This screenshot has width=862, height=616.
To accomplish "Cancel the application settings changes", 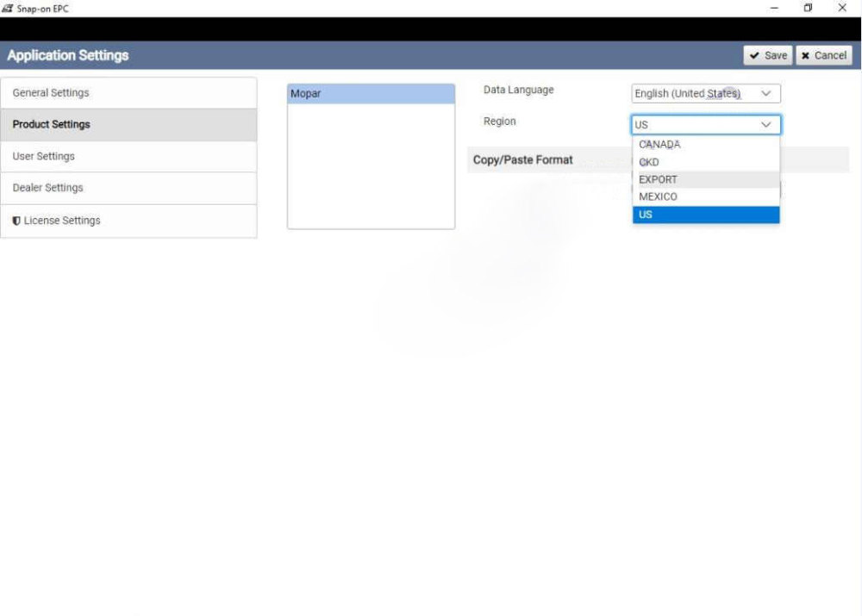I will coord(823,55).
